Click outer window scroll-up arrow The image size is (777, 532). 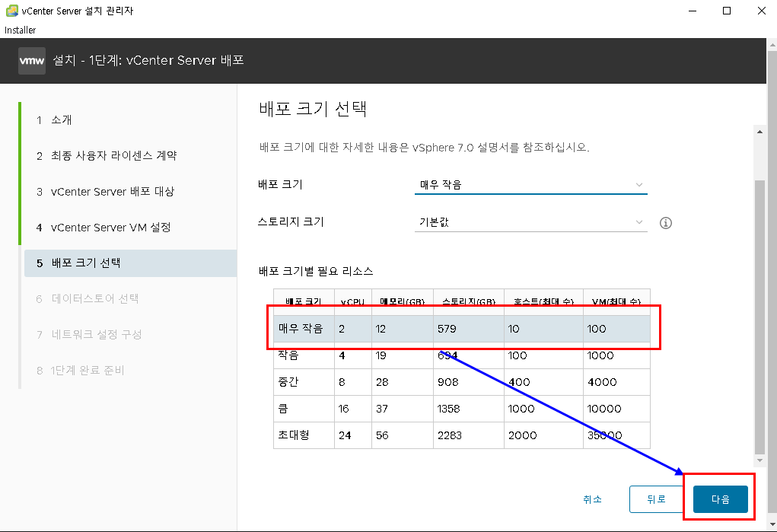[772, 45]
